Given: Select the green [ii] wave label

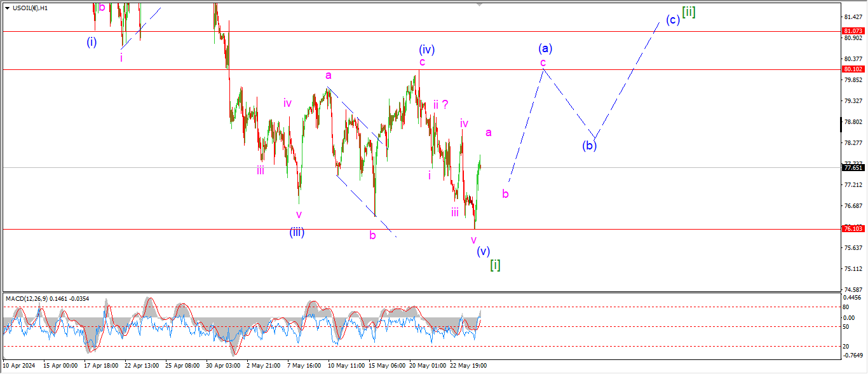Looking at the screenshot, I should click(688, 12).
